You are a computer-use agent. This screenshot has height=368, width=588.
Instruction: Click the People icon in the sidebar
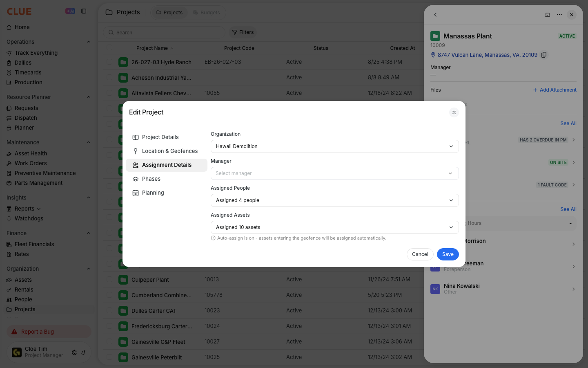pos(9,299)
